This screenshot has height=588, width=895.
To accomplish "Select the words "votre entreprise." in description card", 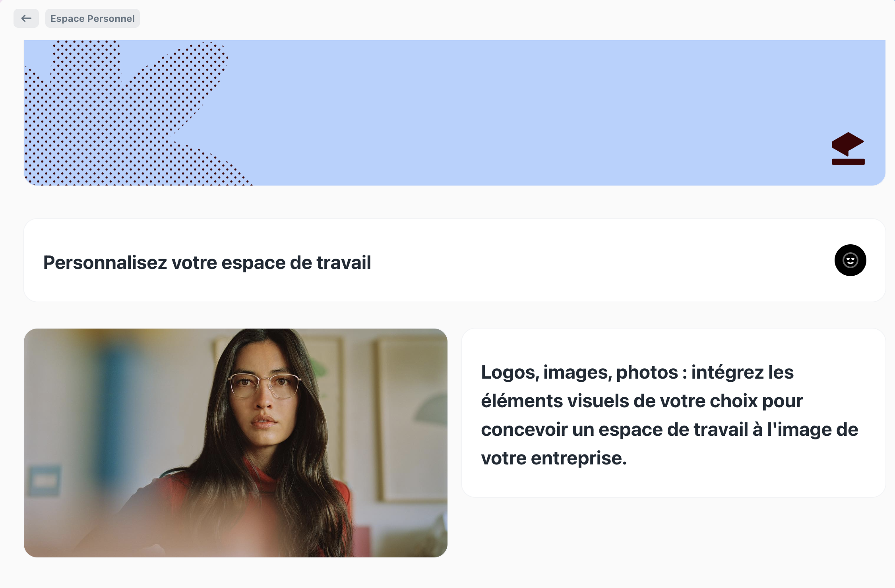I will tap(554, 458).
